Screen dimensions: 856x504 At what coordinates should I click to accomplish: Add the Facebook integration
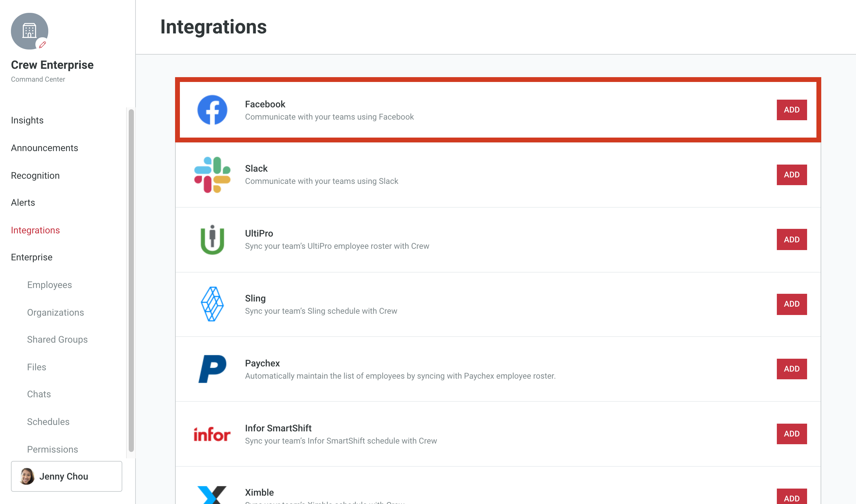[791, 110]
